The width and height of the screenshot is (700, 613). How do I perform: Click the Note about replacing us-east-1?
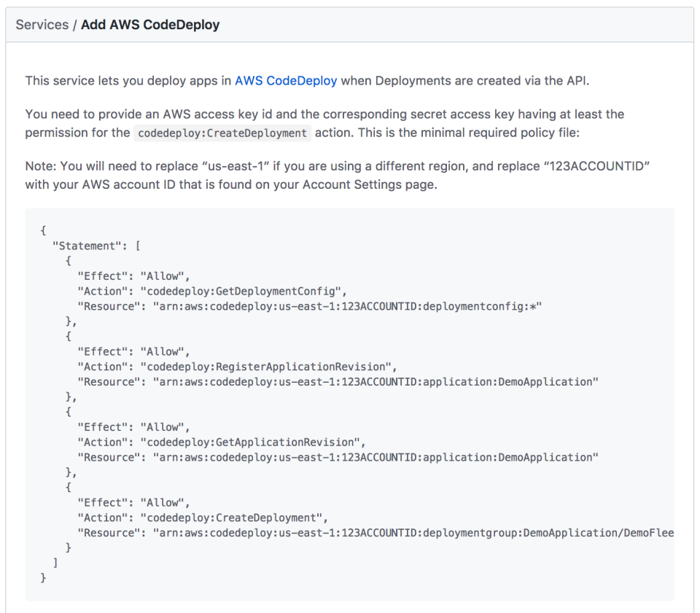[337, 176]
